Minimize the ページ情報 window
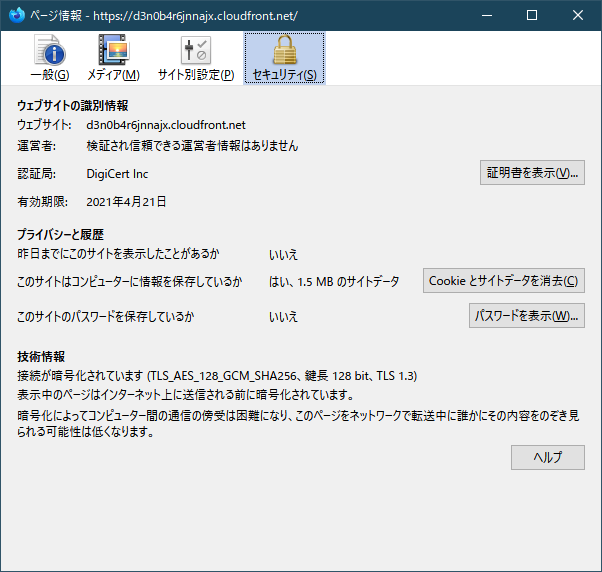Viewport: 602px width, 572px height. (486, 15)
